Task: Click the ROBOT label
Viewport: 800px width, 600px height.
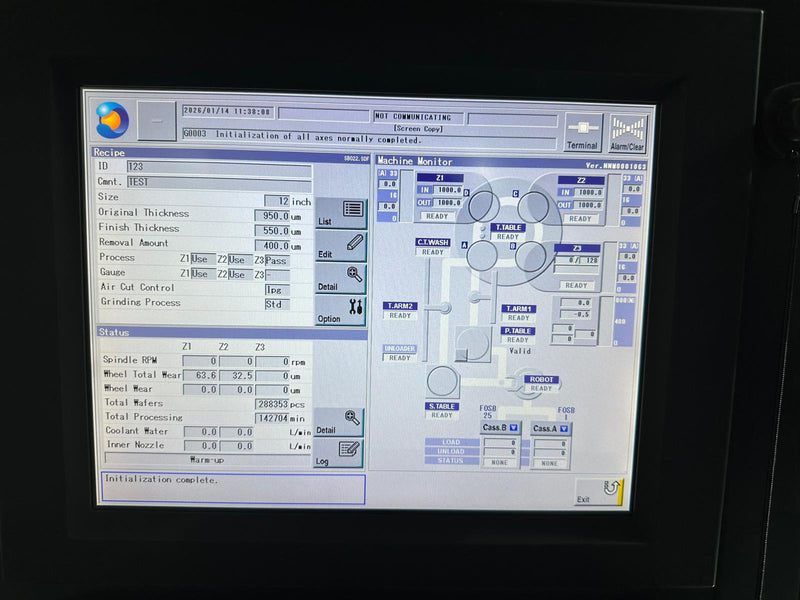Action: click(542, 380)
